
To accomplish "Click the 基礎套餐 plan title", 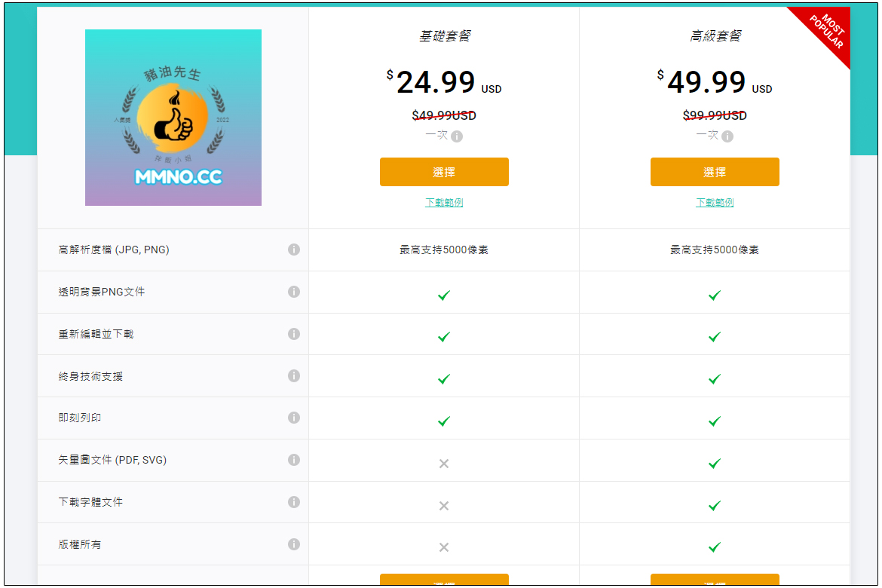I will point(444,36).
